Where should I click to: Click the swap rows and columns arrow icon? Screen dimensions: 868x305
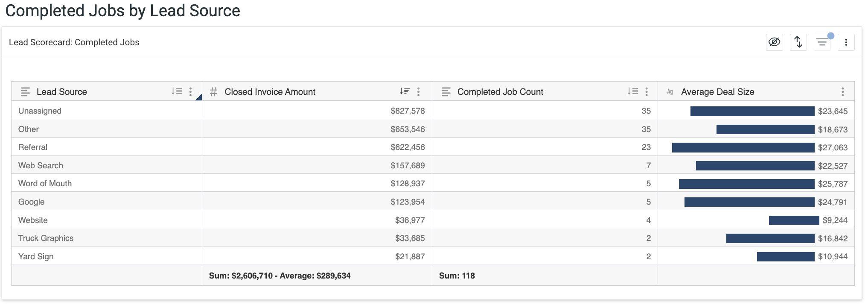click(798, 42)
